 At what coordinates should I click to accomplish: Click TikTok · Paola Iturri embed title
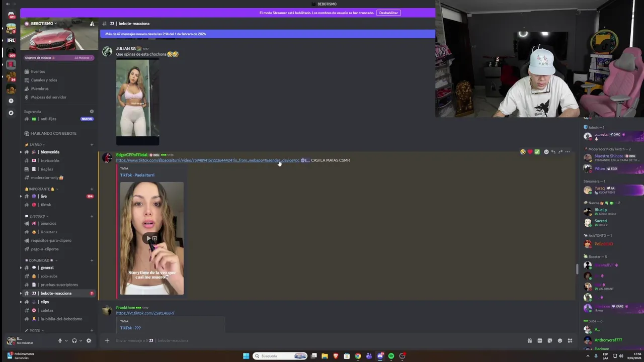pos(137,175)
